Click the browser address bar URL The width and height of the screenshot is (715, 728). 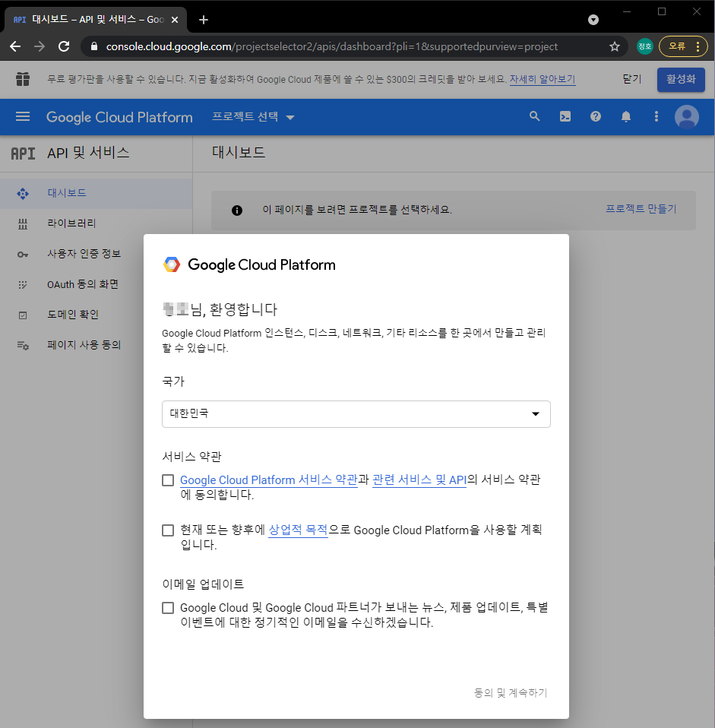pyautogui.click(x=331, y=46)
